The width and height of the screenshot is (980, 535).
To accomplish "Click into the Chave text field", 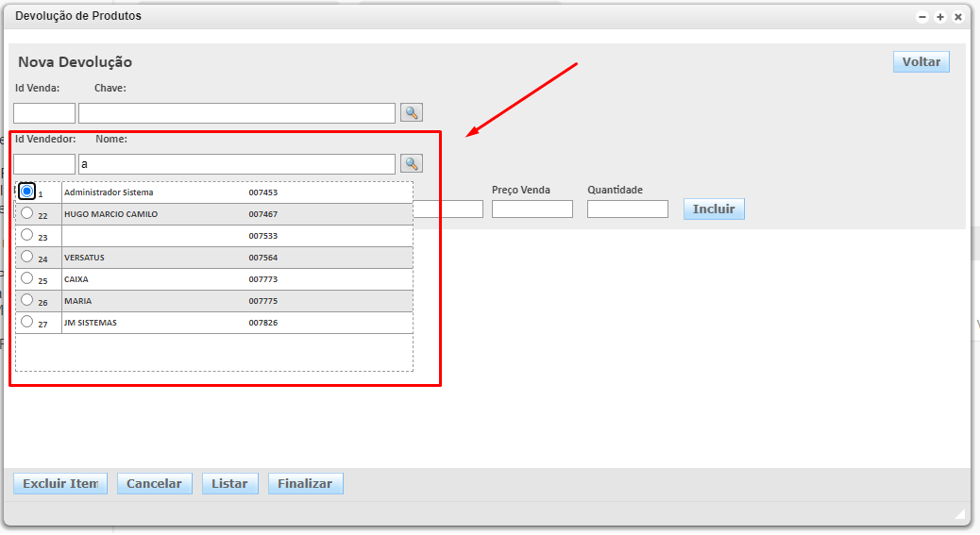I will click(x=236, y=113).
